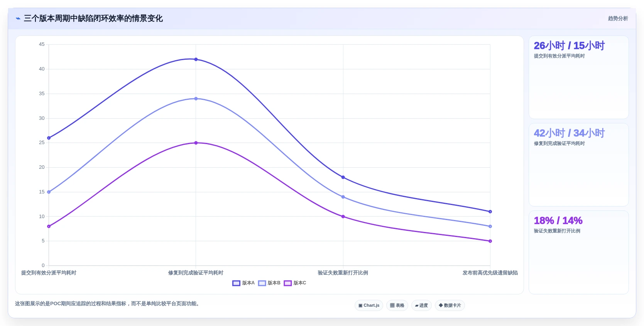The height and width of the screenshot is (326, 644).
Task: Click the 数据卡片 diamond tag
Action: pos(450,306)
